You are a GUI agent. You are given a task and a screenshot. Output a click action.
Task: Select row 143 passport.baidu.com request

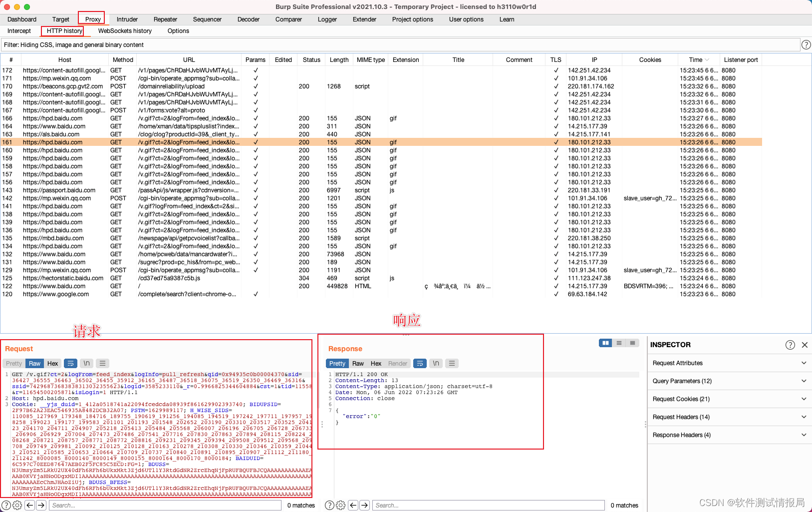coord(381,190)
